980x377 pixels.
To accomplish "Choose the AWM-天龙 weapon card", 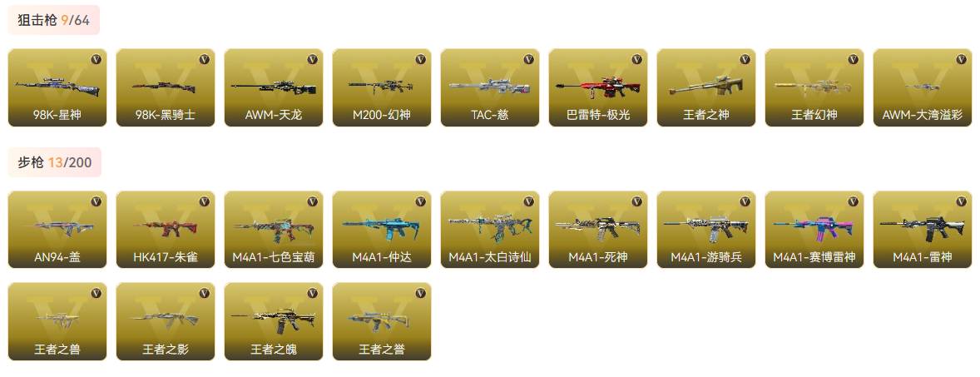I will [x=274, y=87].
